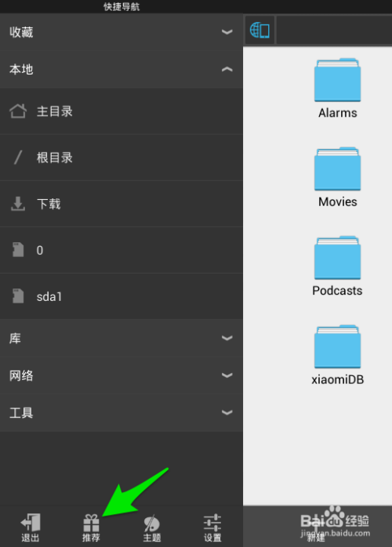Open storage card named 0
Image resolution: width=392 pixels, height=547 pixels.
(x=122, y=250)
